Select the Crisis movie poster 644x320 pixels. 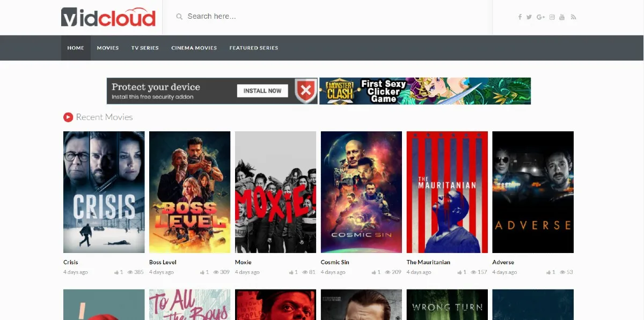(x=104, y=192)
